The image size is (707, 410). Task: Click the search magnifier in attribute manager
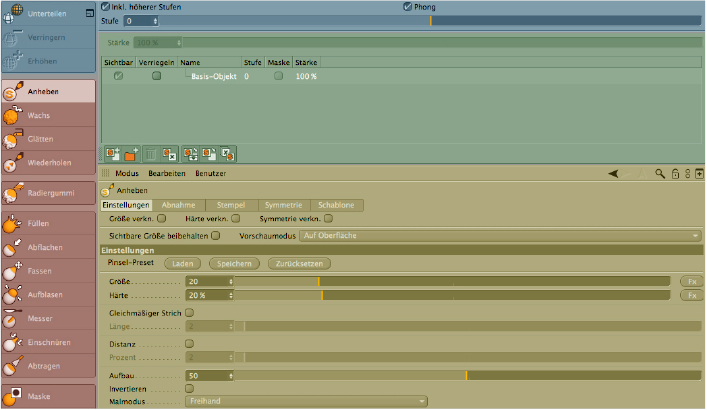pos(661,173)
